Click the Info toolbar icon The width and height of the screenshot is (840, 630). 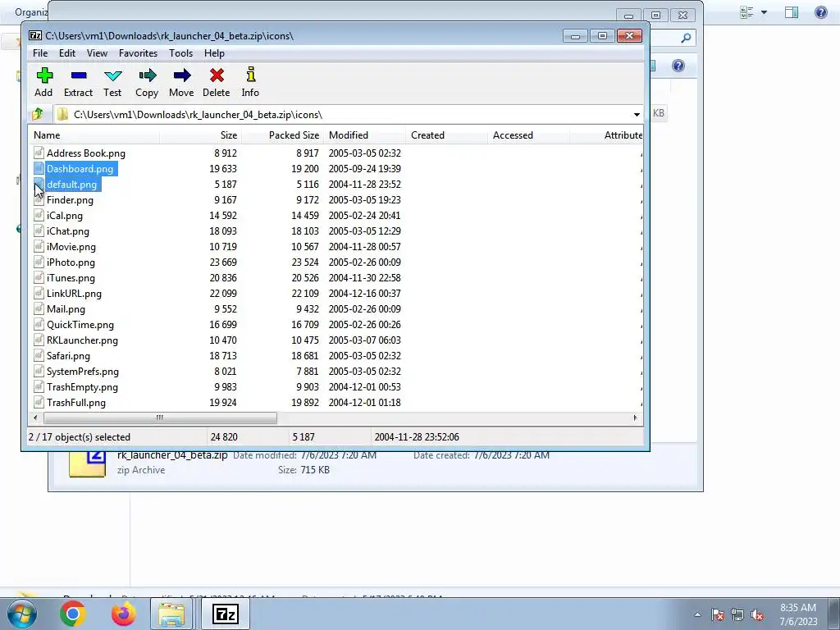click(x=250, y=75)
